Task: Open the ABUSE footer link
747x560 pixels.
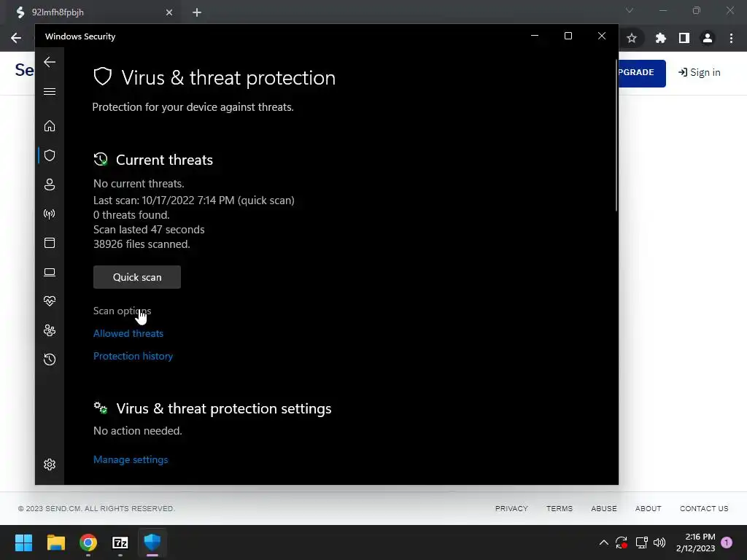Action: click(x=603, y=508)
